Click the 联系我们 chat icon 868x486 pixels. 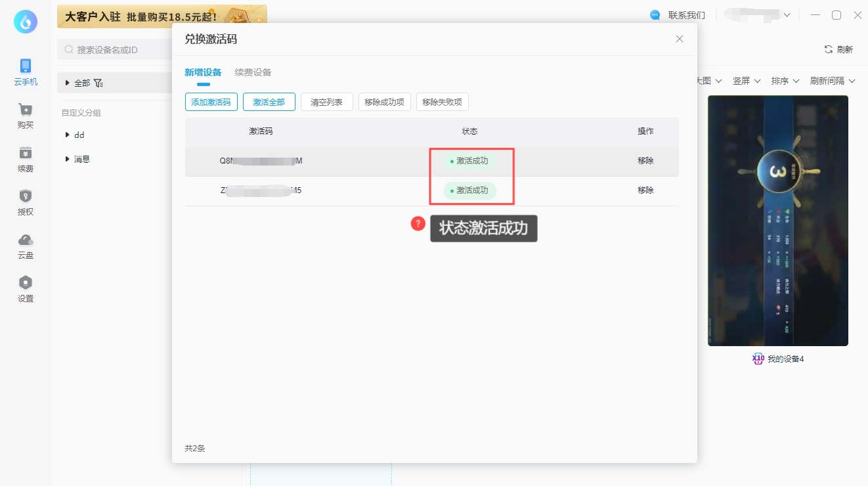(x=655, y=15)
